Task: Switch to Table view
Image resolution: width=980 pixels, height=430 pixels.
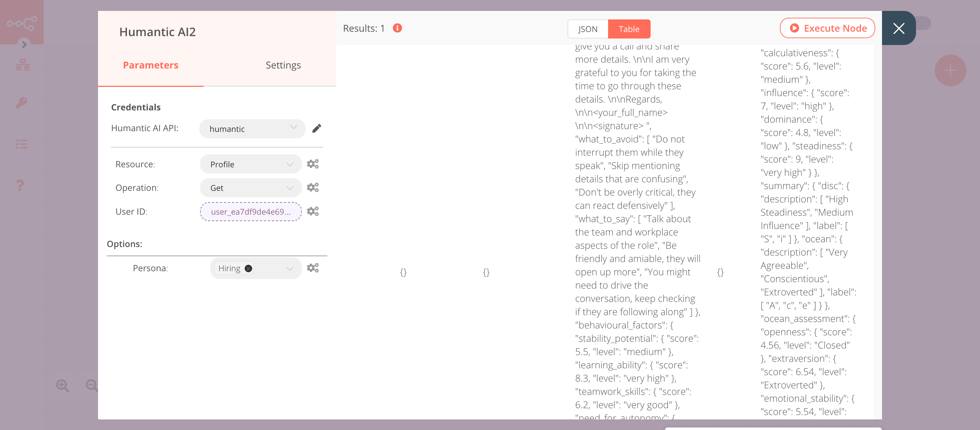Action: click(628, 28)
